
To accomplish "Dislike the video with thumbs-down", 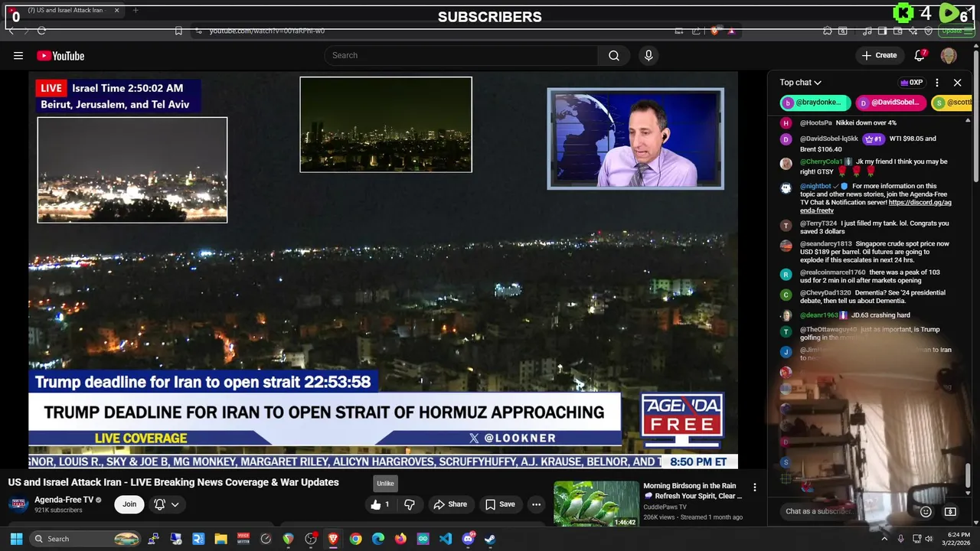I will click(x=410, y=504).
